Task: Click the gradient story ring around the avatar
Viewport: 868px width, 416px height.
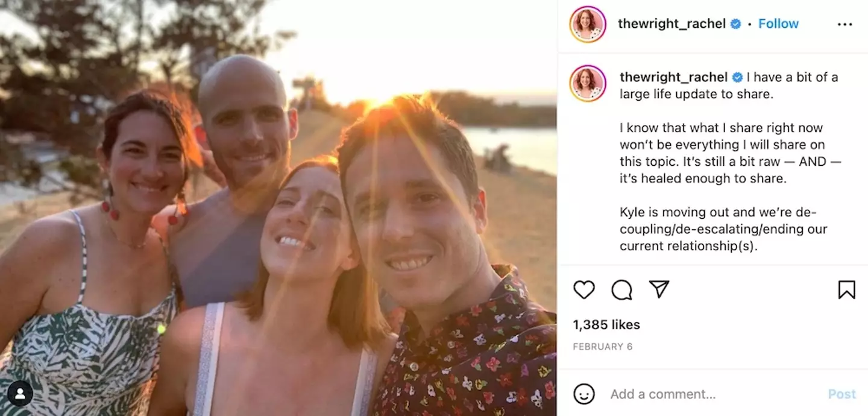Action: click(x=587, y=8)
